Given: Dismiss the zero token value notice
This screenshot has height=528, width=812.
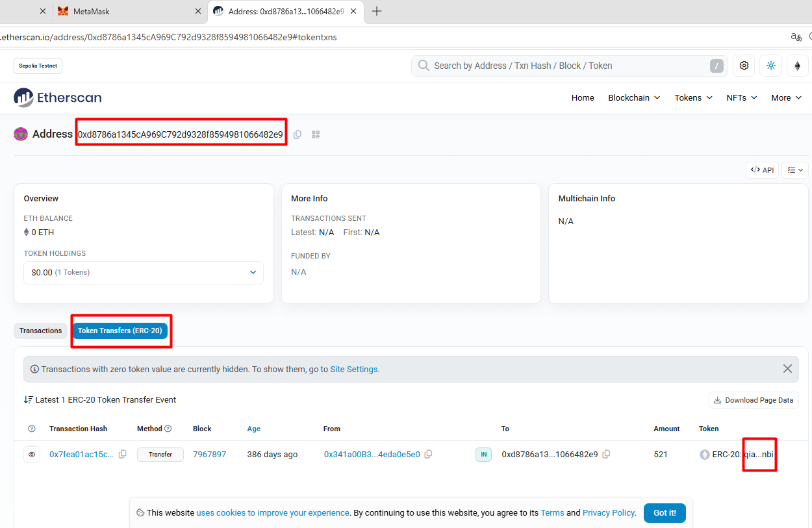Looking at the screenshot, I should tap(787, 369).
